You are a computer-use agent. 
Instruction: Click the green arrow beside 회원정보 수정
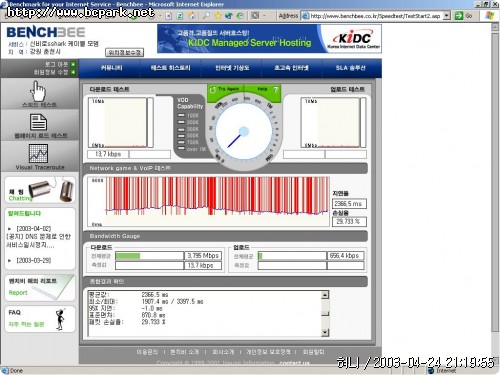pyautogui.click(x=73, y=72)
